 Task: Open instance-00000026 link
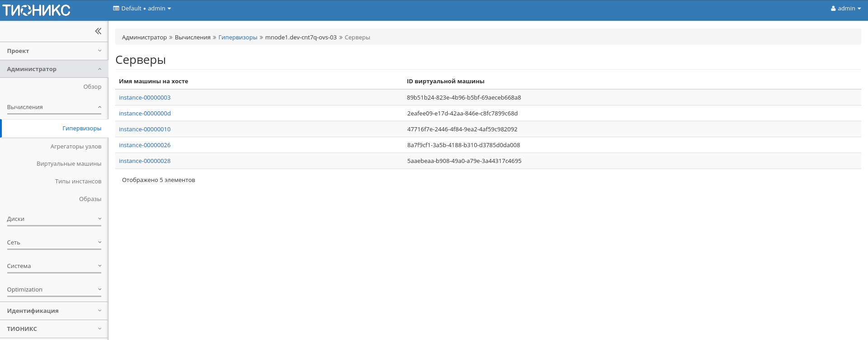pos(145,145)
